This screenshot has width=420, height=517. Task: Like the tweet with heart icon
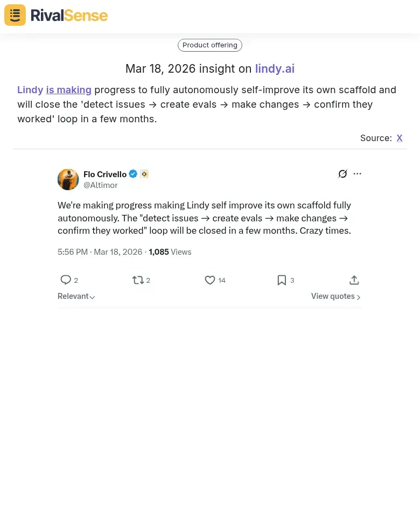point(210,280)
